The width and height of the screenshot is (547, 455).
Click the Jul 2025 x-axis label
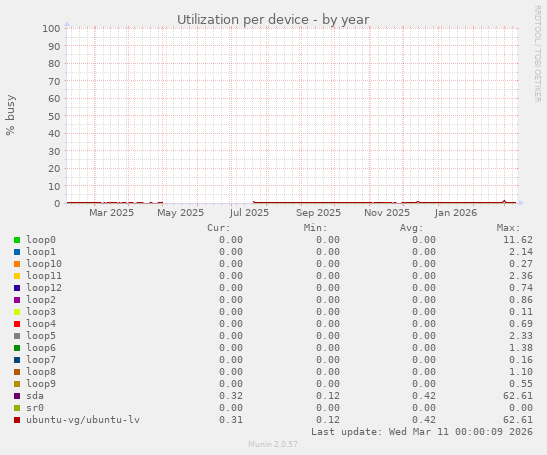pyautogui.click(x=249, y=213)
